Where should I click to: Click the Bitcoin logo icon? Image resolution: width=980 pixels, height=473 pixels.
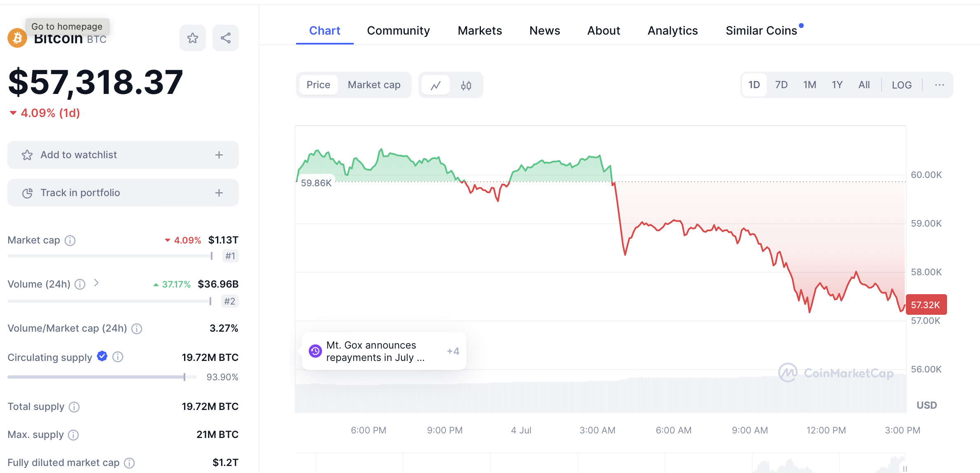[x=17, y=38]
